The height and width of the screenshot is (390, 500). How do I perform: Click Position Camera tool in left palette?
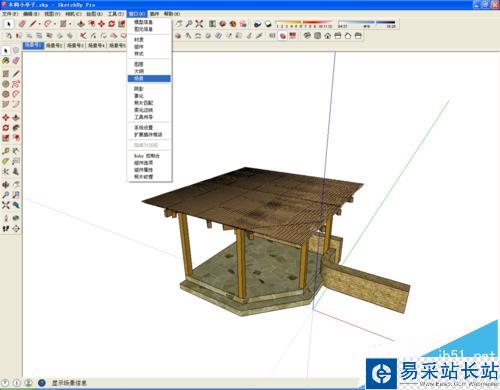(6, 218)
